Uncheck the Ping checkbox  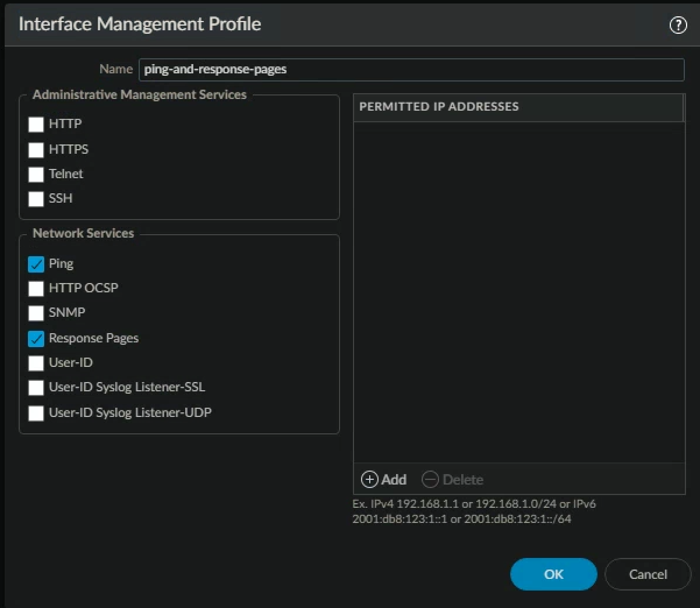tap(36, 264)
